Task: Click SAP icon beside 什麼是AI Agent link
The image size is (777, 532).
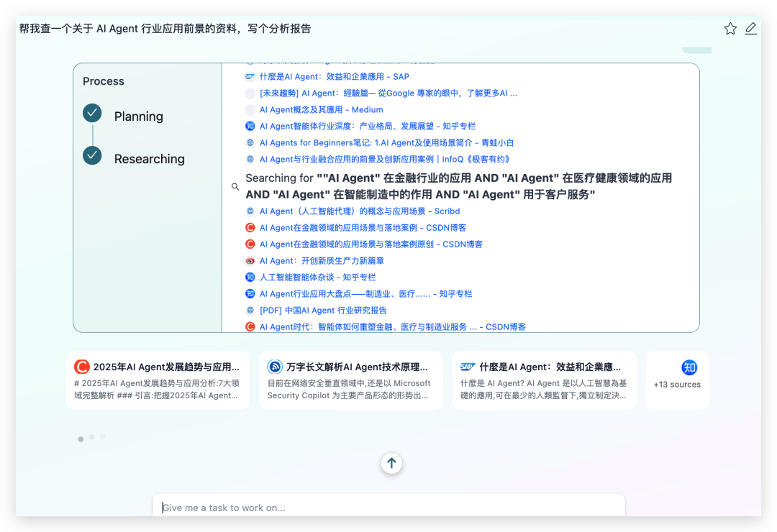Action: [250, 76]
